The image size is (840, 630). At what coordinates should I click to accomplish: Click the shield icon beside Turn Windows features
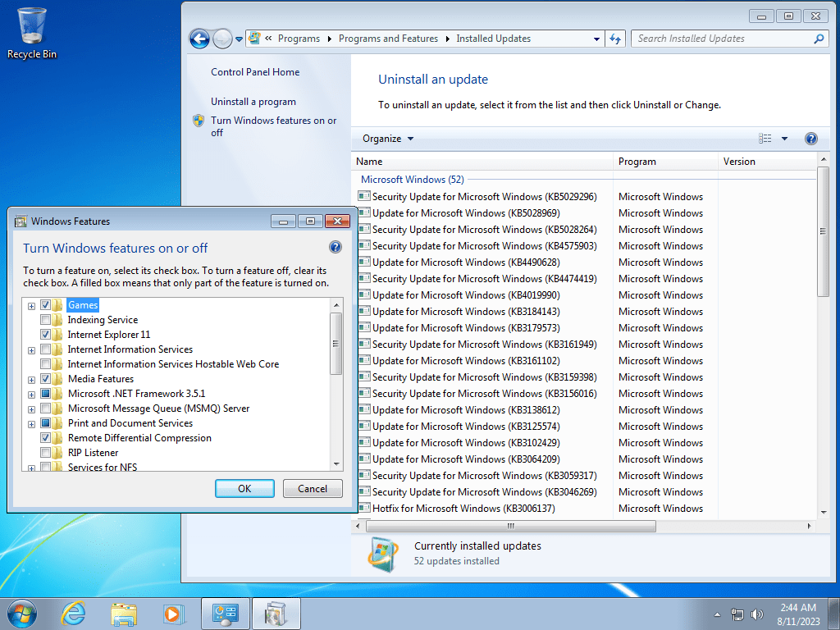199,121
